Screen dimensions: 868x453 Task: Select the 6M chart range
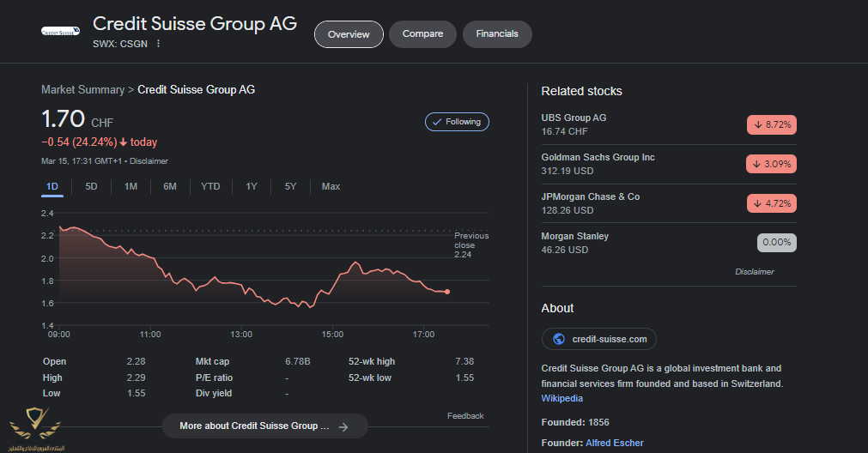coord(170,186)
